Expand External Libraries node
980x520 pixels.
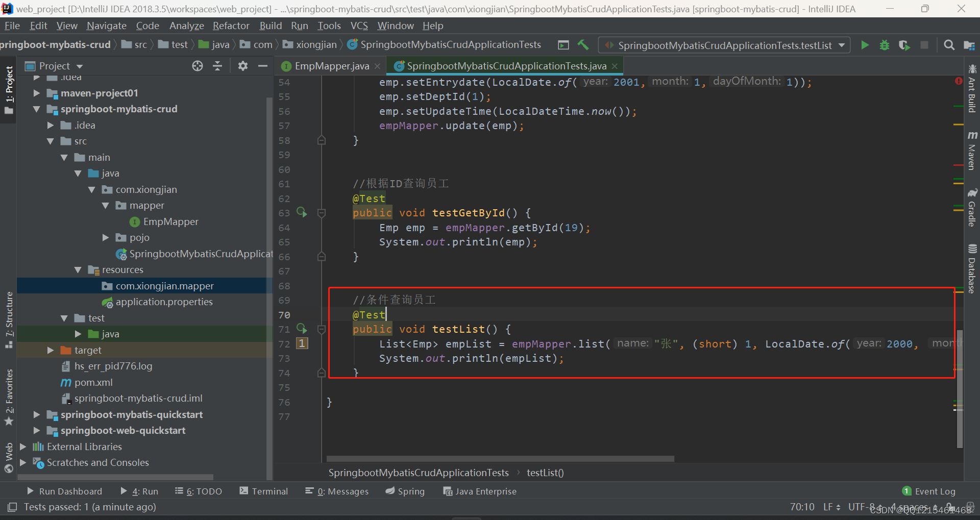[23, 447]
